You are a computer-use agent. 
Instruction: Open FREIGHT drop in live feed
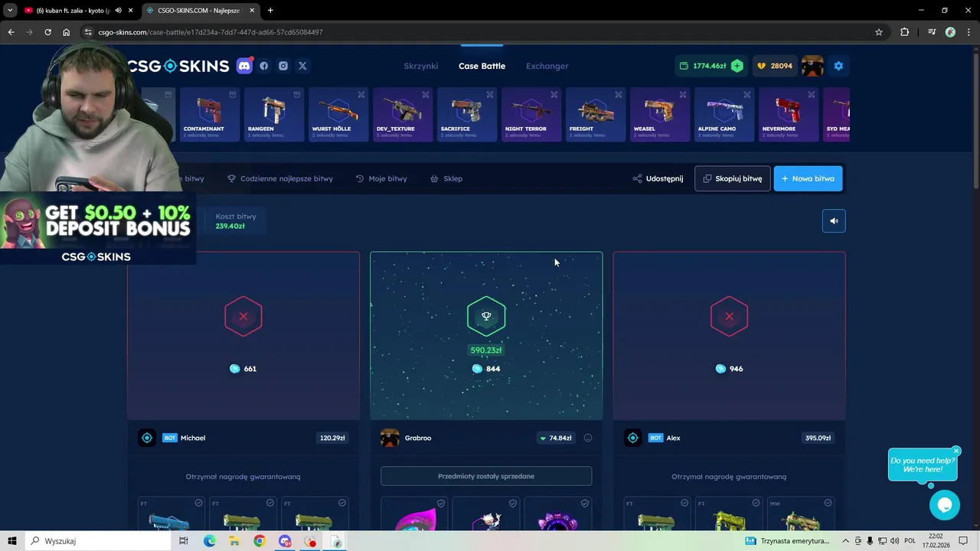[595, 115]
